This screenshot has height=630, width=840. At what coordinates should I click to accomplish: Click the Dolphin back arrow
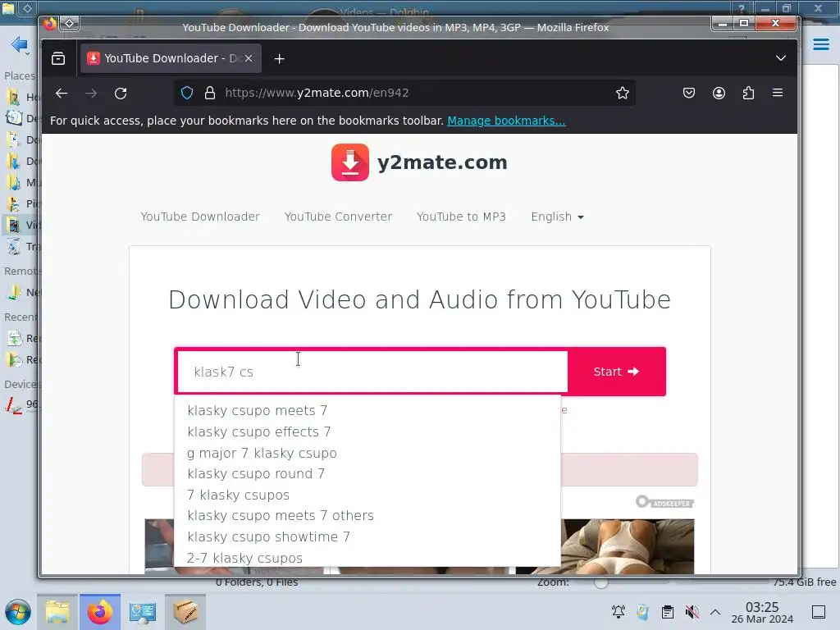(20, 44)
